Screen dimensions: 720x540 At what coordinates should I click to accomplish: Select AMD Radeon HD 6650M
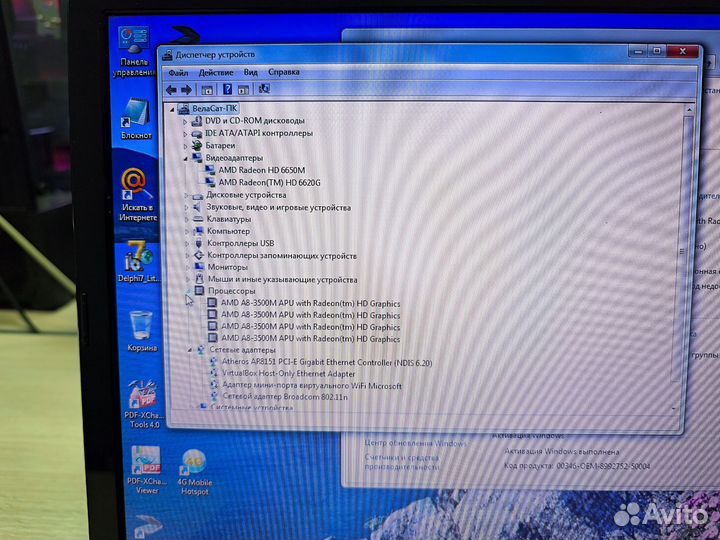(262, 170)
